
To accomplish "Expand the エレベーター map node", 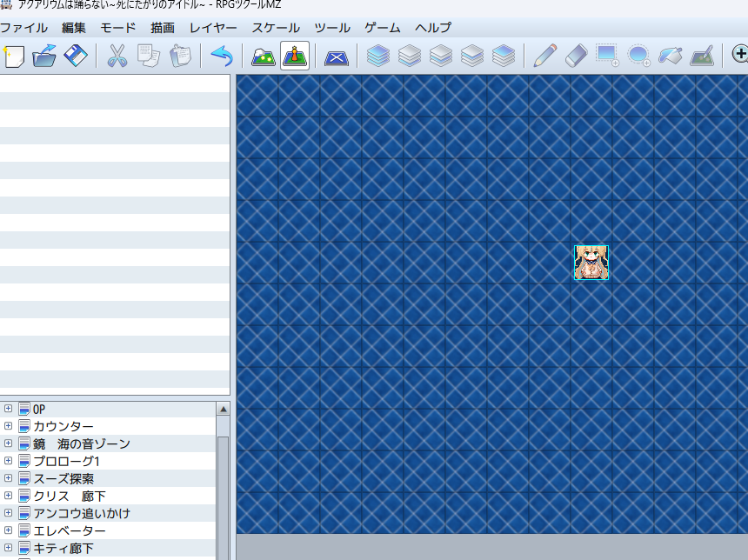I will click(x=8, y=530).
